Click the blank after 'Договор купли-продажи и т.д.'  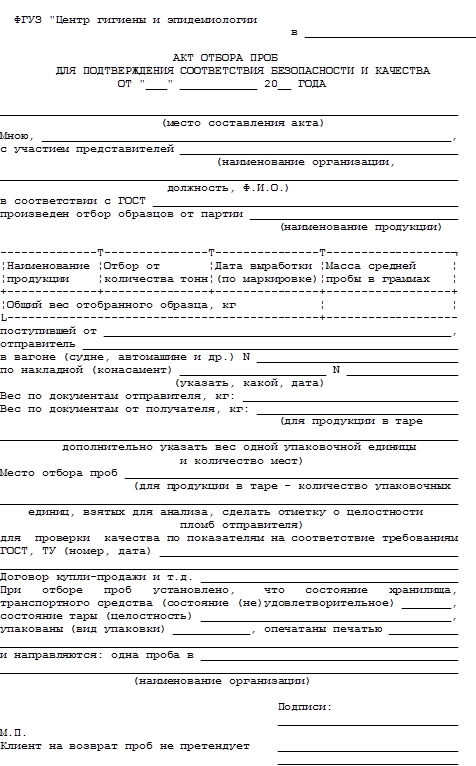click(x=329, y=577)
